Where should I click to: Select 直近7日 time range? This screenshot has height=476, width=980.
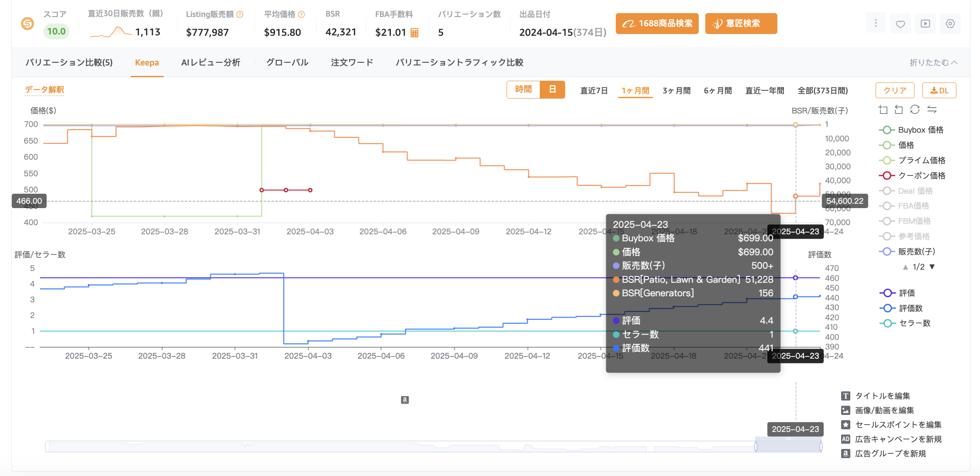point(594,91)
